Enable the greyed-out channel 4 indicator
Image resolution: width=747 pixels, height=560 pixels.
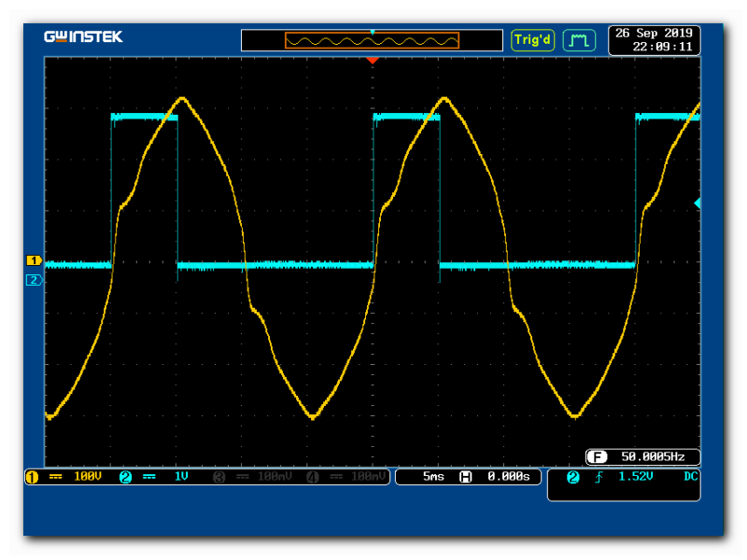[313, 477]
